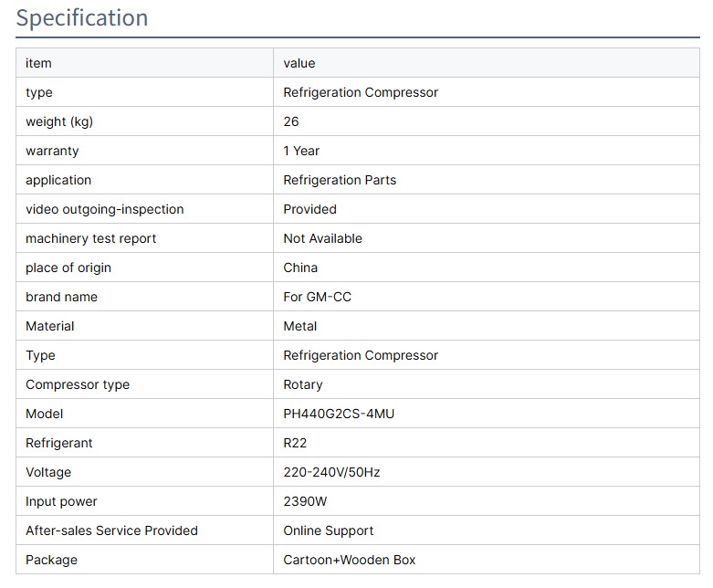Select the "machinery test report" label
Viewport: 713px width, 588px height.
tap(91, 238)
